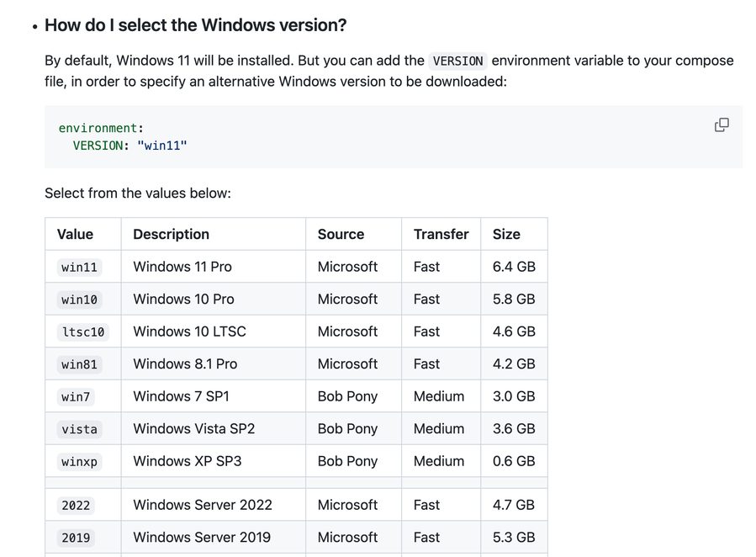Image resolution: width=756 pixels, height=557 pixels.
Task: Click the win11 value code tag
Action: [x=79, y=268]
